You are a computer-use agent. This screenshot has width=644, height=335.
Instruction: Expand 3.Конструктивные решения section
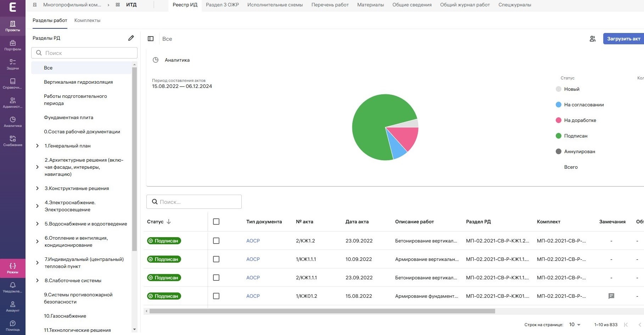[38, 188]
